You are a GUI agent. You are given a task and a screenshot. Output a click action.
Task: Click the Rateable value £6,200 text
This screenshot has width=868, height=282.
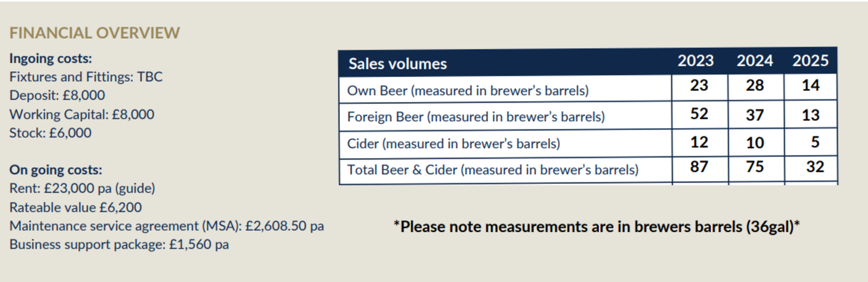tap(75, 207)
